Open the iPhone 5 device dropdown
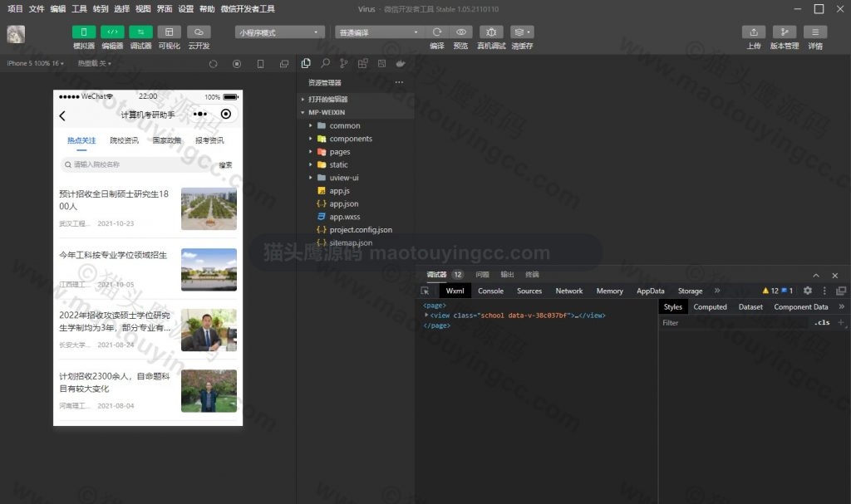The width and height of the screenshot is (851, 504). [35, 63]
